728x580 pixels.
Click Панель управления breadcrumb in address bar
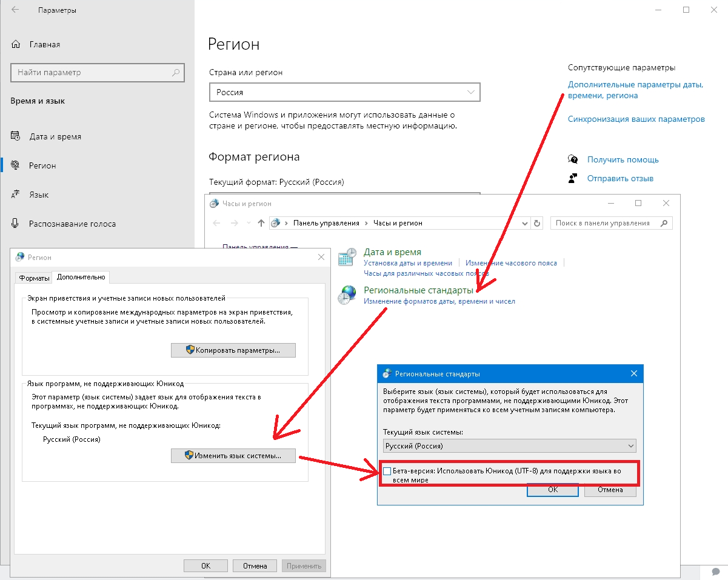tap(326, 223)
